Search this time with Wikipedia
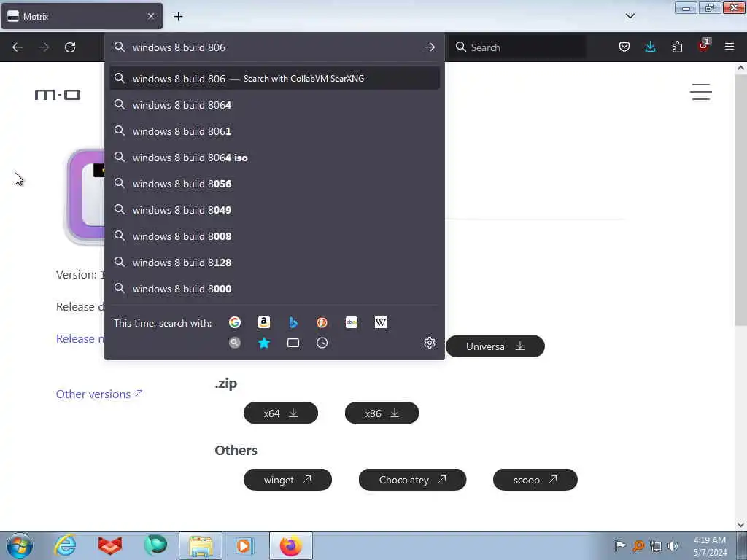This screenshot has height=560, width=747. click(381, 322)
